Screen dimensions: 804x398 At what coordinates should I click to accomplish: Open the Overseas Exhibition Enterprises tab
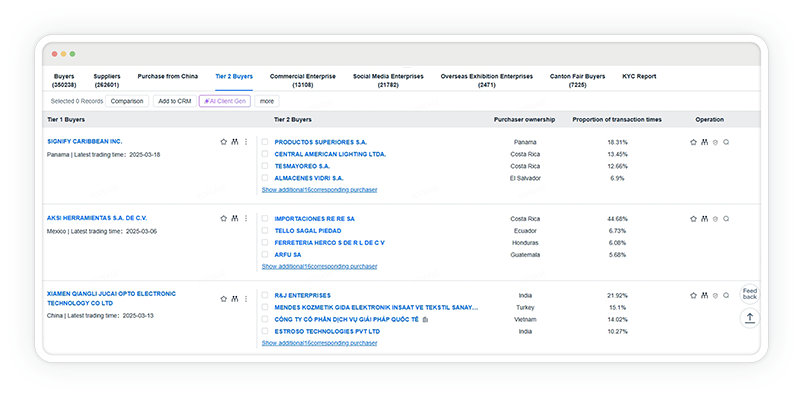[487, 81]
